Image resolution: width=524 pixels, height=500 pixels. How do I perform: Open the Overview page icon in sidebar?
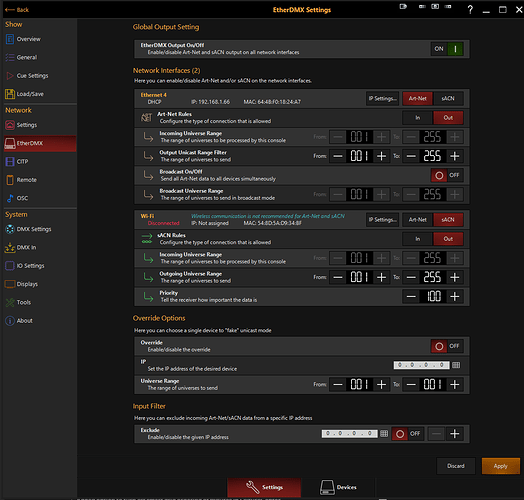tap(10, 39)
